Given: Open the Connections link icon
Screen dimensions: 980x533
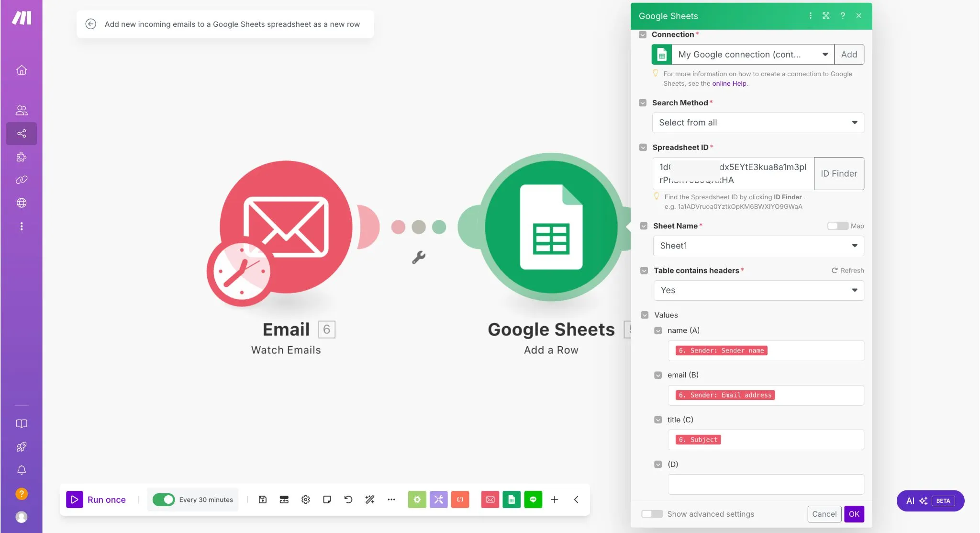Looking at the screenshot, I should (22, 180).
